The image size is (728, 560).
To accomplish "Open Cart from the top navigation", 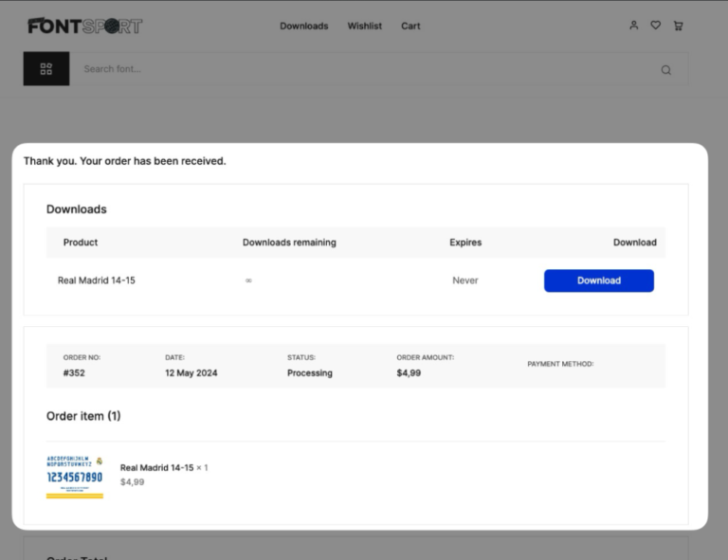I will (x=410, y=26).
